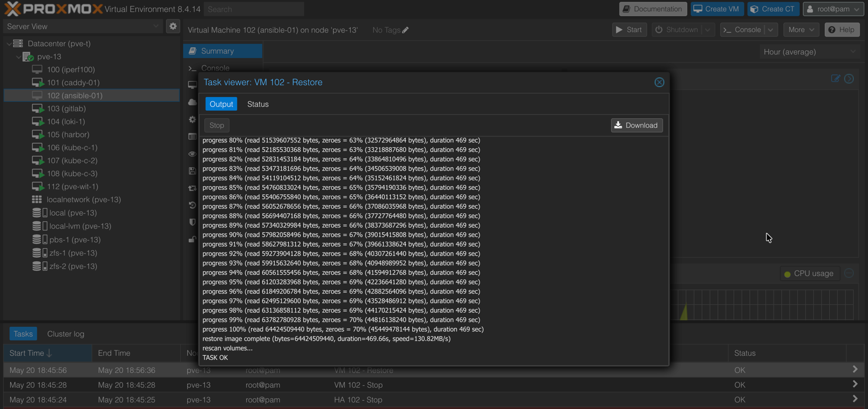868x409 pixels.
Task: Select VM 108 (kube-c-3)
Action: coord(72,174)
